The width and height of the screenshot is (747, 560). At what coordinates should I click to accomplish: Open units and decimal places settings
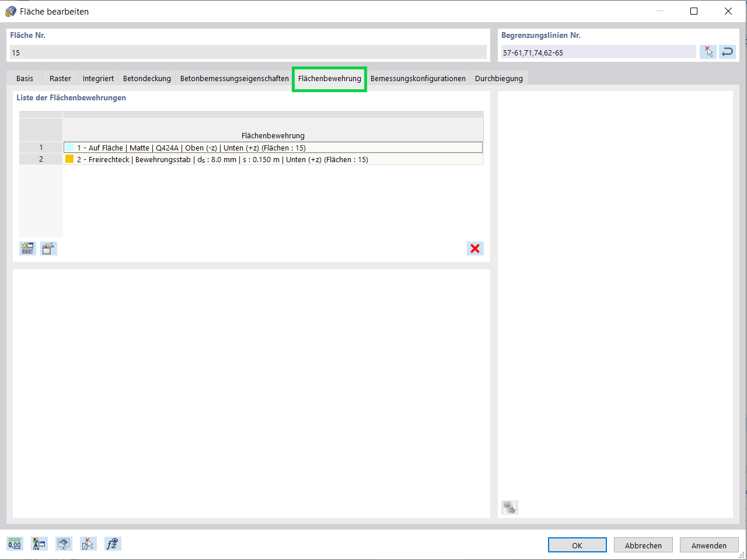coord(15,544)
